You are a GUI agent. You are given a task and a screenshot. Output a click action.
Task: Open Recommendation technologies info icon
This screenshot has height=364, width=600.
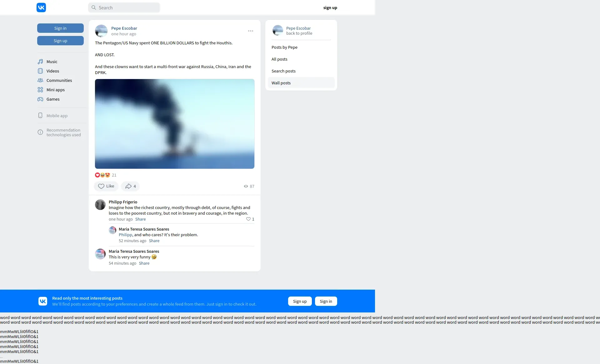(40, 132)
